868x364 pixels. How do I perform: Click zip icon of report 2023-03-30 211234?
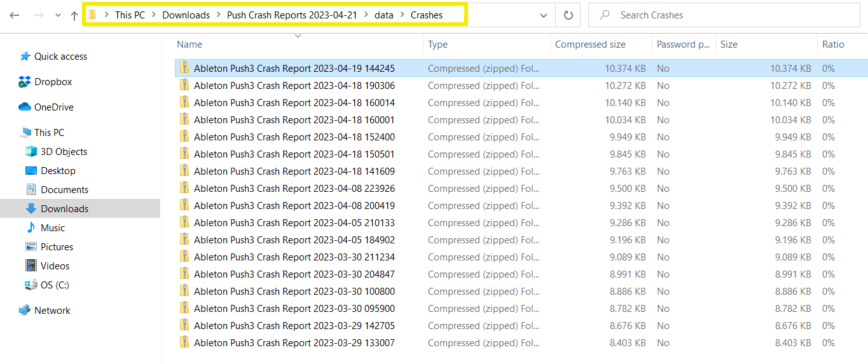coord(184,257)
